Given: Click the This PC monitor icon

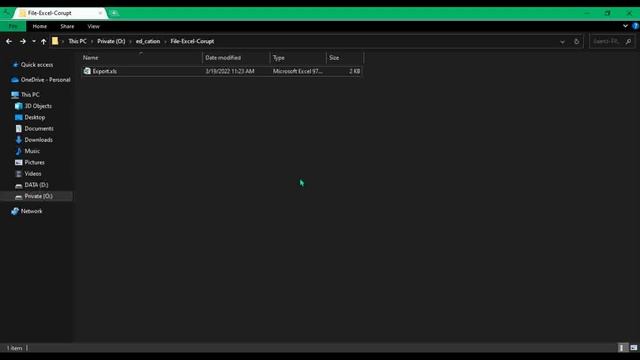Looking at the screenshot, I should tap(15, 95).
